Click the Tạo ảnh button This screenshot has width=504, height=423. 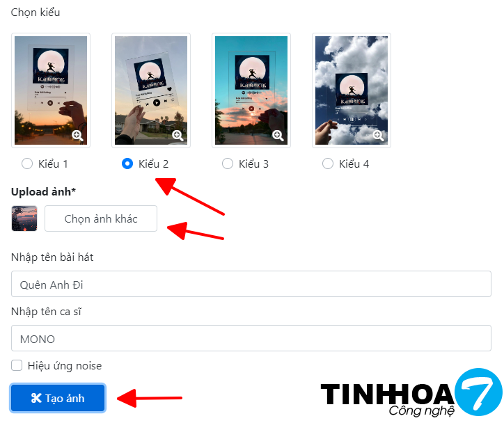click(58, 398)
